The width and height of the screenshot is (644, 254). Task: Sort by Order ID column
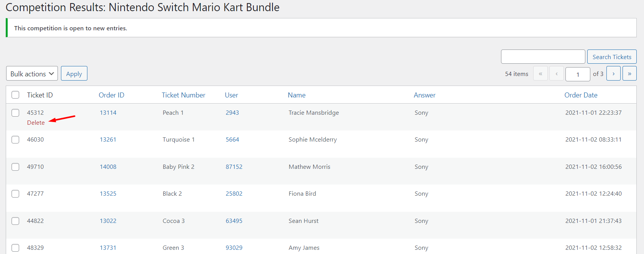click(112, 95)
